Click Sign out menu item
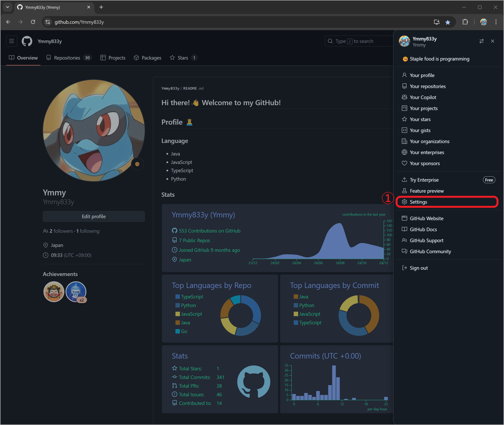 (x=418, y=268)
